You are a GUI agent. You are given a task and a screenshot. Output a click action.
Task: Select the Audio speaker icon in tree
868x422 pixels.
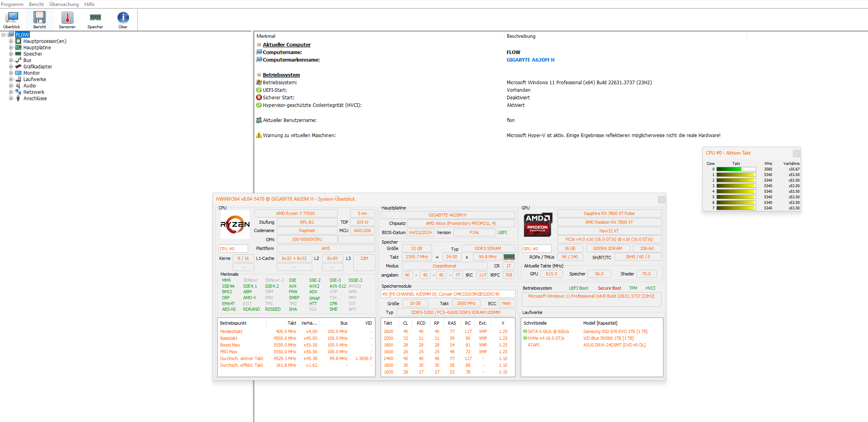pos(18,86)
